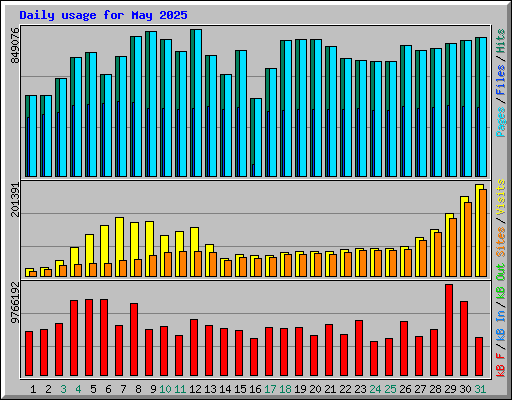Click the red kB bar for day 30
Screen dimensions: 512x400
coord(464,338)
